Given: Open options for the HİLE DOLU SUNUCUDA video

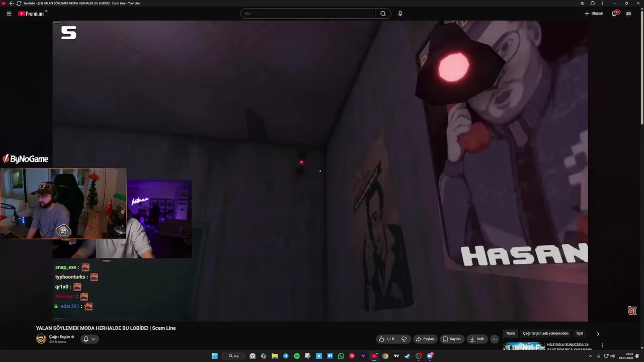Looking at the screenshot, I should pos(602,345).
